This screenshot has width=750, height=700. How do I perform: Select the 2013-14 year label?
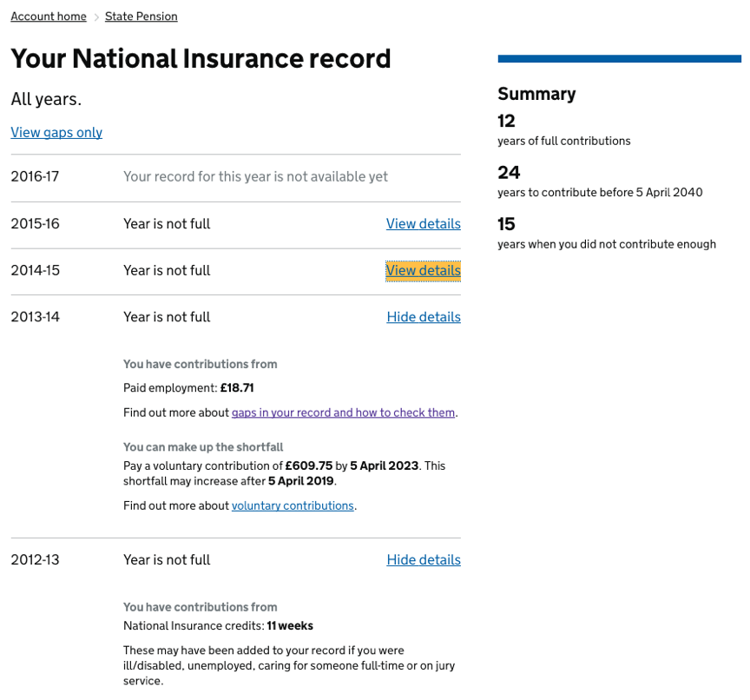pyautogui.click(x=35, y=317)
